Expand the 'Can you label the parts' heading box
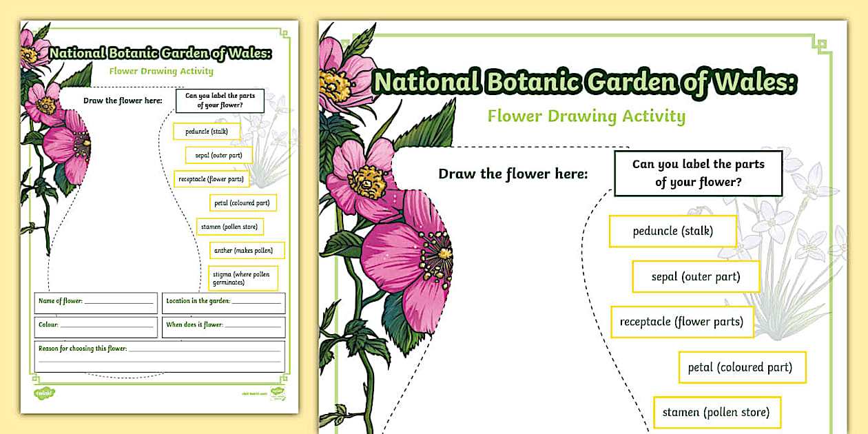The height and width of the screenshot is (434, 868). (697, 173)
